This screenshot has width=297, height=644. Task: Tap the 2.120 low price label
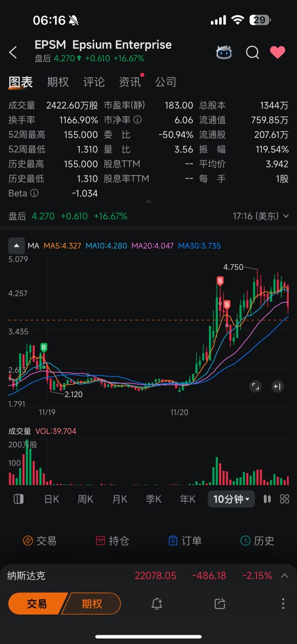[74, 394]
